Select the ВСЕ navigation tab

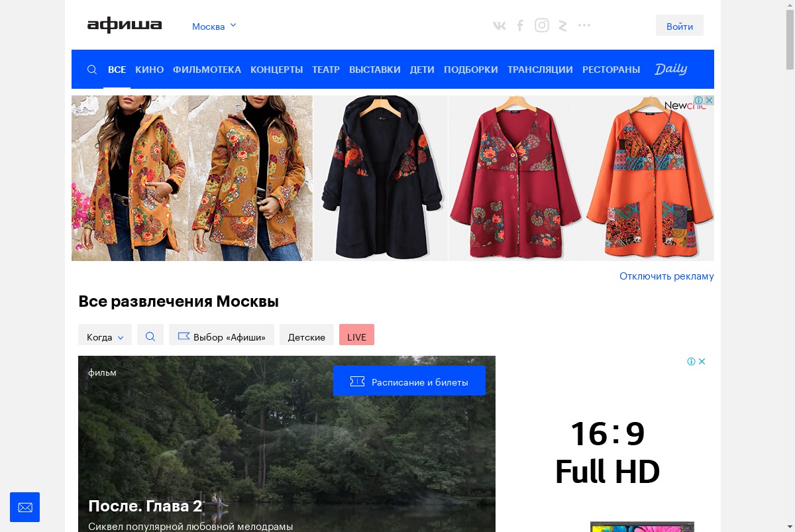(117, 70)
